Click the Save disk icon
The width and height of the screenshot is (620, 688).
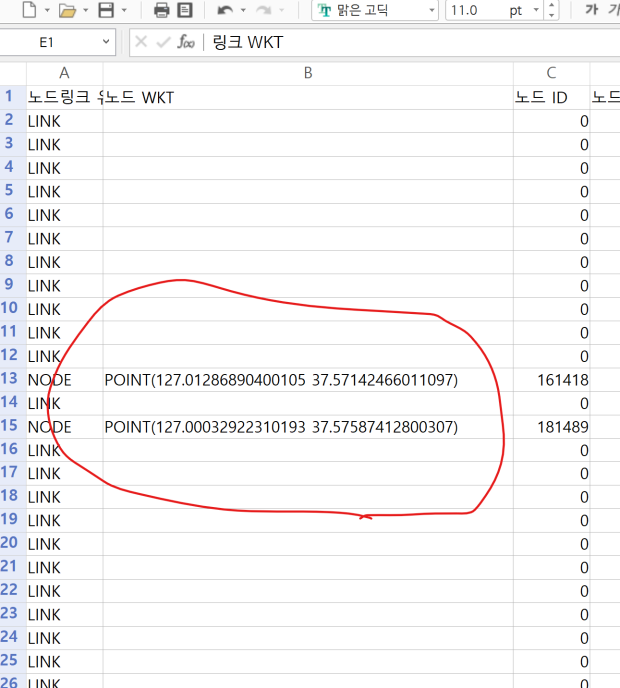[105, 11]
